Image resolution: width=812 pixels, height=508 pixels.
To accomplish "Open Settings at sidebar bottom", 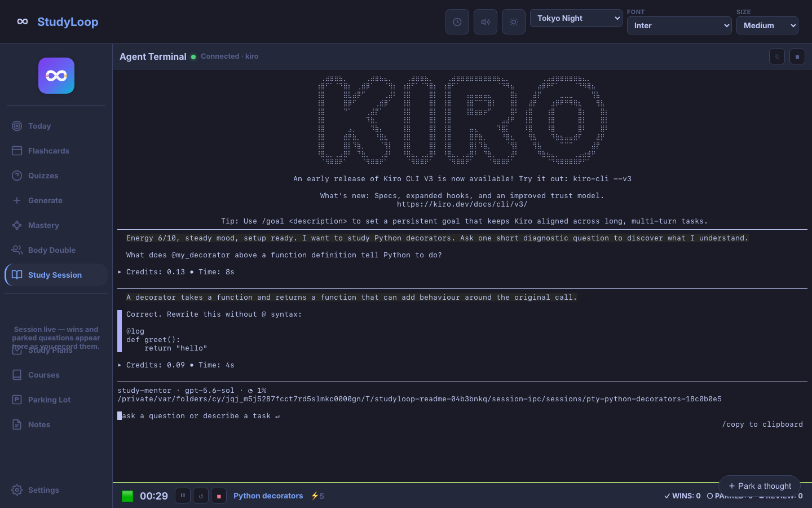I will pyautogui.click(x=56, y=490).
